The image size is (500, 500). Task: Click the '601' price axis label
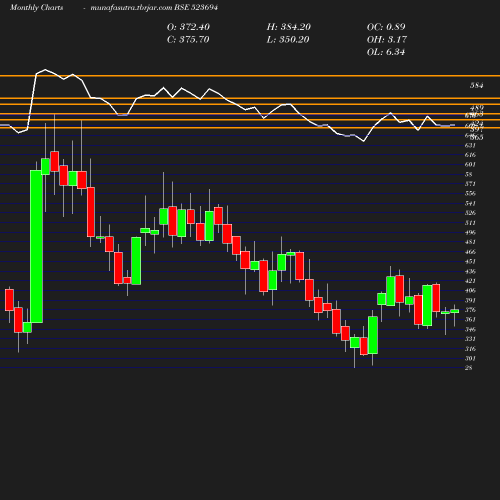[470, 164]
